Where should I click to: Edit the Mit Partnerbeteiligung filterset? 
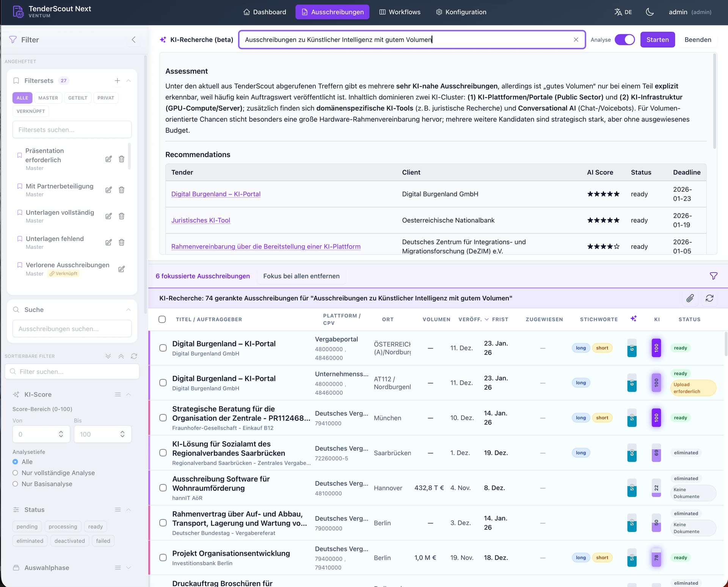[108, 190]
